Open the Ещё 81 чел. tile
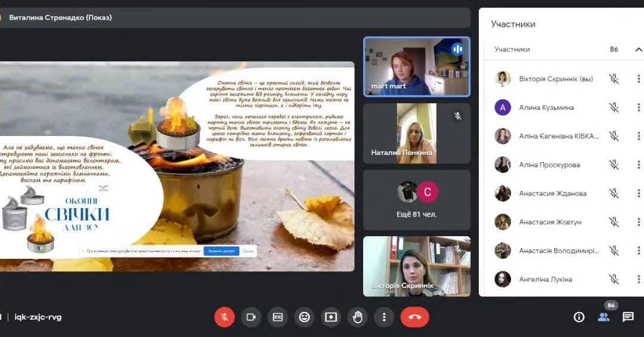Image resolution: width=644 pixels, height=337 pixels. pos(416,200)
